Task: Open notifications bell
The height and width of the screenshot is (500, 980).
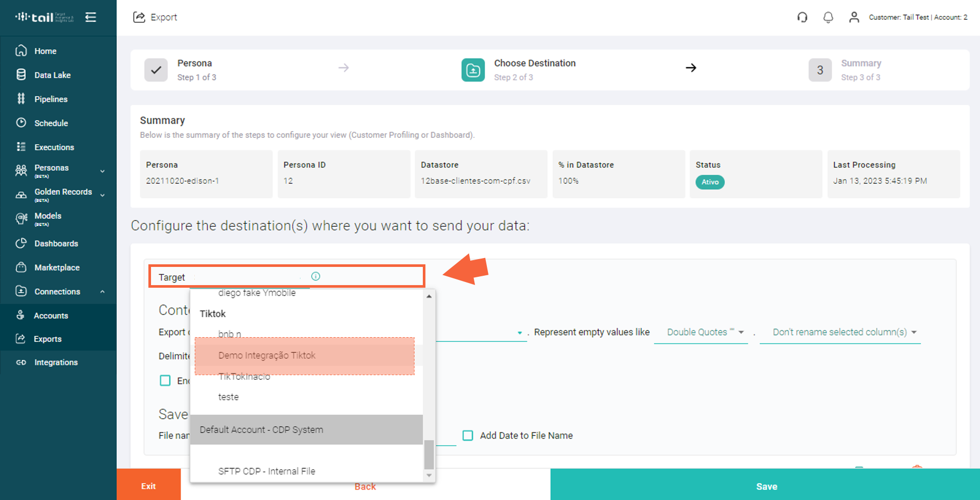Action: (828, 17)
